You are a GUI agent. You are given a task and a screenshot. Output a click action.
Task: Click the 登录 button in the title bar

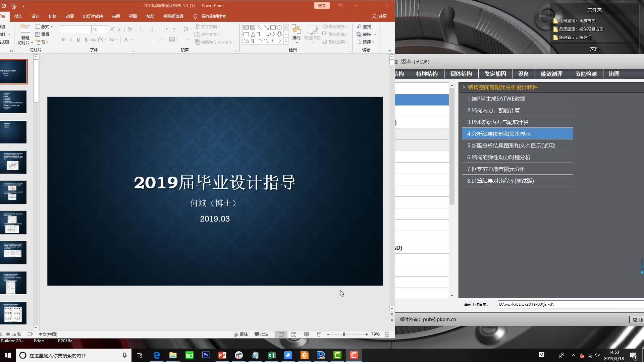tap(322, 5)
